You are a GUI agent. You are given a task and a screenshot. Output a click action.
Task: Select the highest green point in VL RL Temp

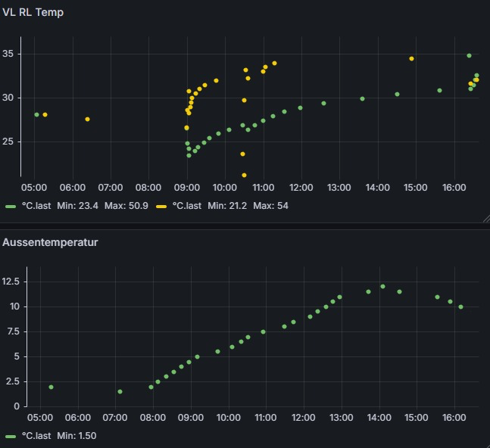point(469,55)
